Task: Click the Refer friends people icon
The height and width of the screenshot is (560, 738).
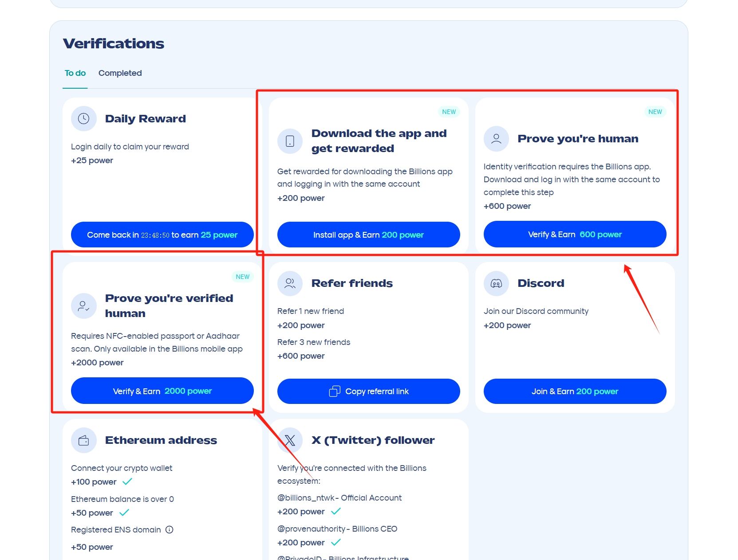Action: [290, 283]
